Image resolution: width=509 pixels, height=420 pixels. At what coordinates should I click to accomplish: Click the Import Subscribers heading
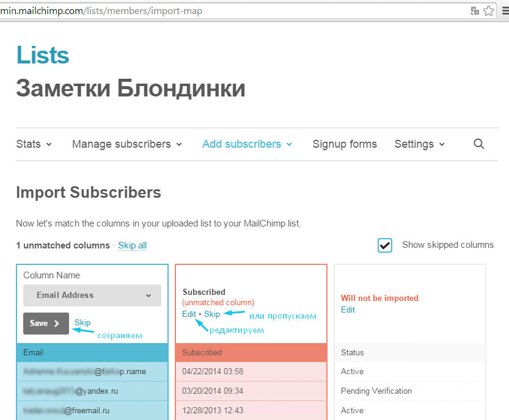point(89,192)
